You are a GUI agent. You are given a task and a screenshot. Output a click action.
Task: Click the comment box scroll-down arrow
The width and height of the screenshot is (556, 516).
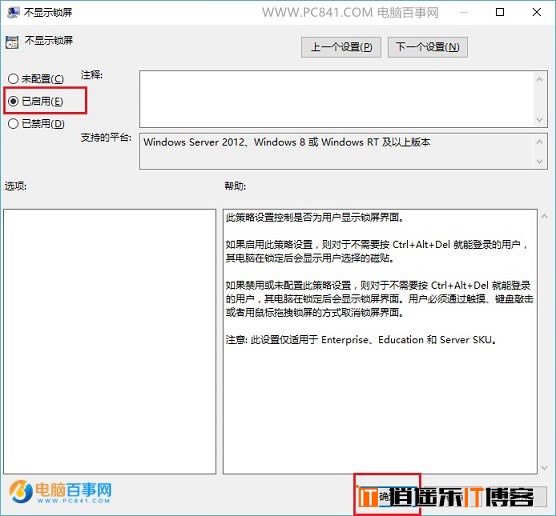(540, 120)
